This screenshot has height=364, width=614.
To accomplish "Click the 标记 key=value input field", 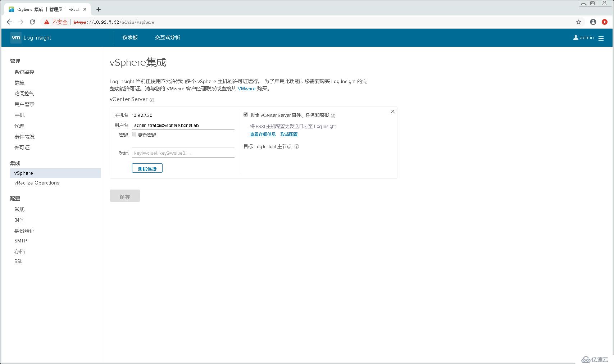I will 183,153.
